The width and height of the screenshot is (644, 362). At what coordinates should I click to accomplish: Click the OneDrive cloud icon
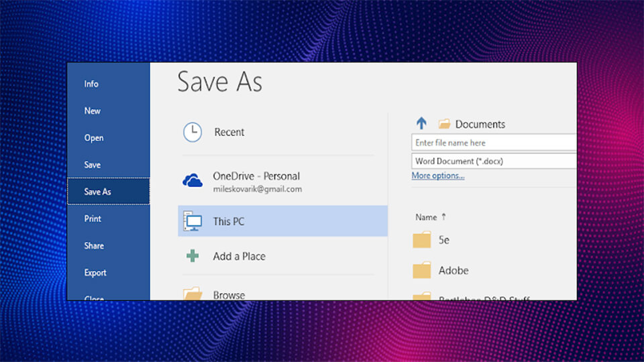193,180
